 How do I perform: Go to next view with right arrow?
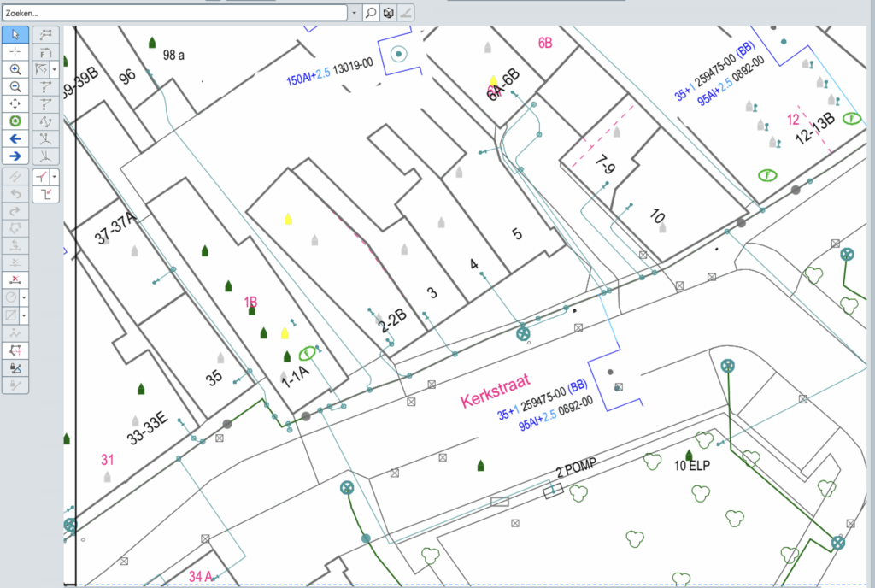click(x=15, y=156)
